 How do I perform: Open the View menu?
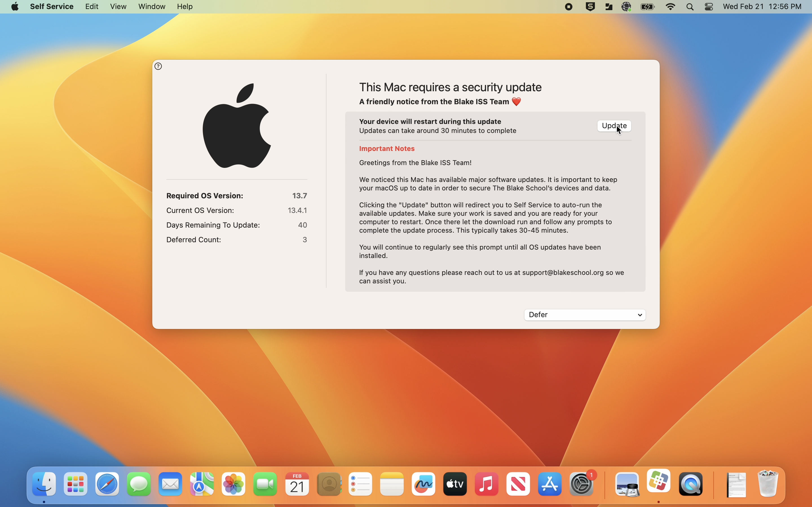coord(118,7)
